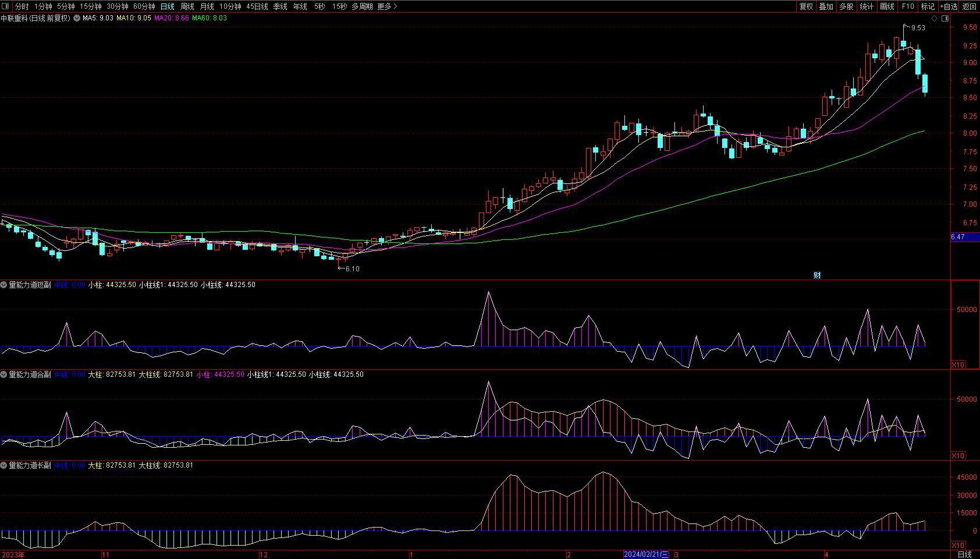Select the 5分钟 period tab
This screenshot has height=559, width=980.
click(x=66, y=6)
